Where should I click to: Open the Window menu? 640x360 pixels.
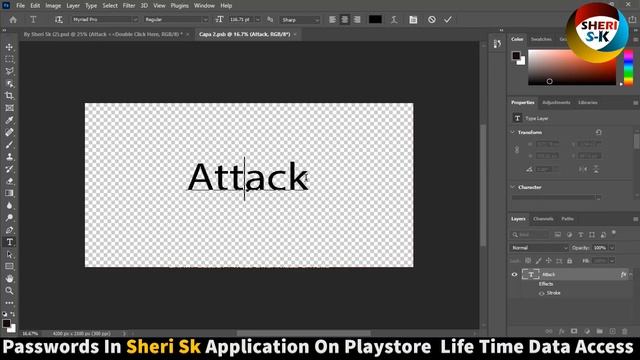coord(204,6)
